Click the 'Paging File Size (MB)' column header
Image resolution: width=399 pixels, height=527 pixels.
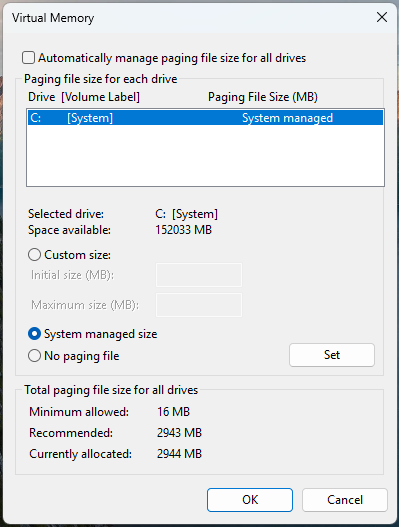pos(263,97)
